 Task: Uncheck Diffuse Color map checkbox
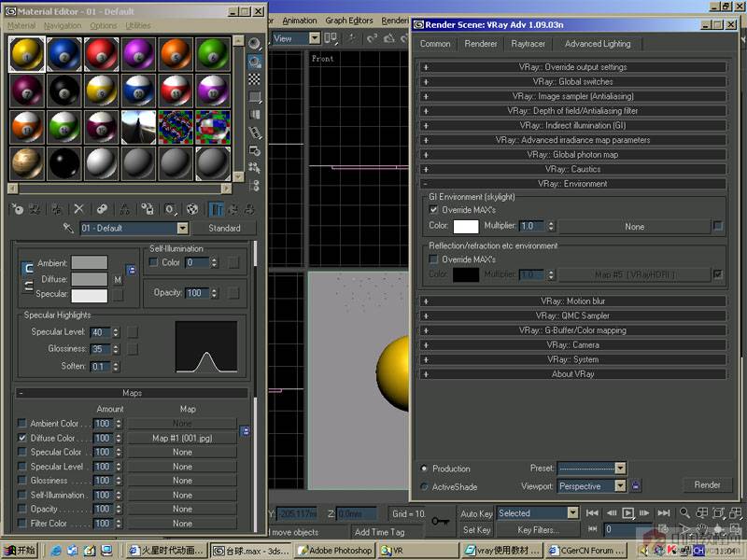(21, 437)
